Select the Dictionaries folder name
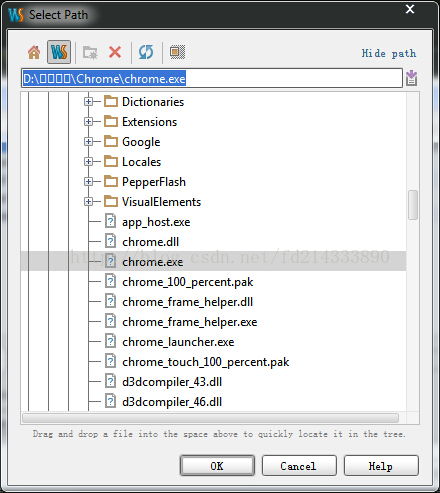Image resolution: width=440 pixels, height=493 pixels. pyautogui.click(x=153, y=102)
